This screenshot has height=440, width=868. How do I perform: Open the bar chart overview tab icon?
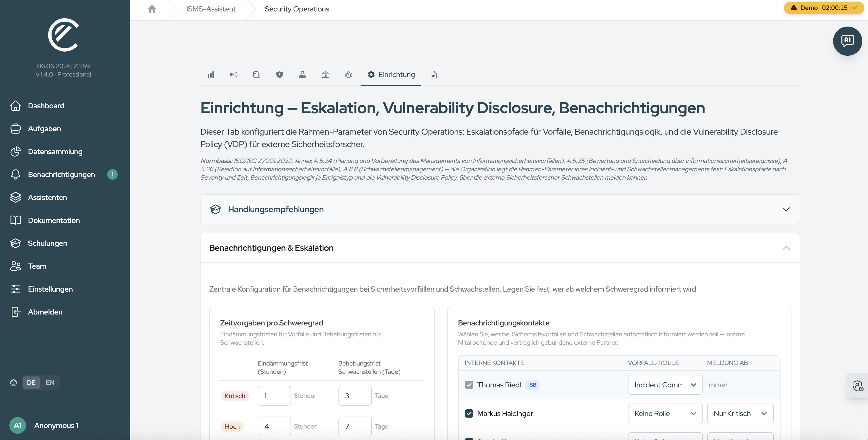click(x=211, y=74)
